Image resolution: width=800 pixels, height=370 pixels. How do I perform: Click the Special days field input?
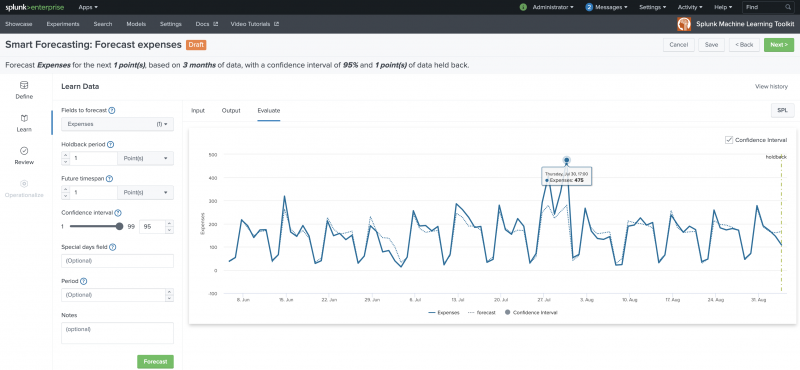[x=117, y=261]
